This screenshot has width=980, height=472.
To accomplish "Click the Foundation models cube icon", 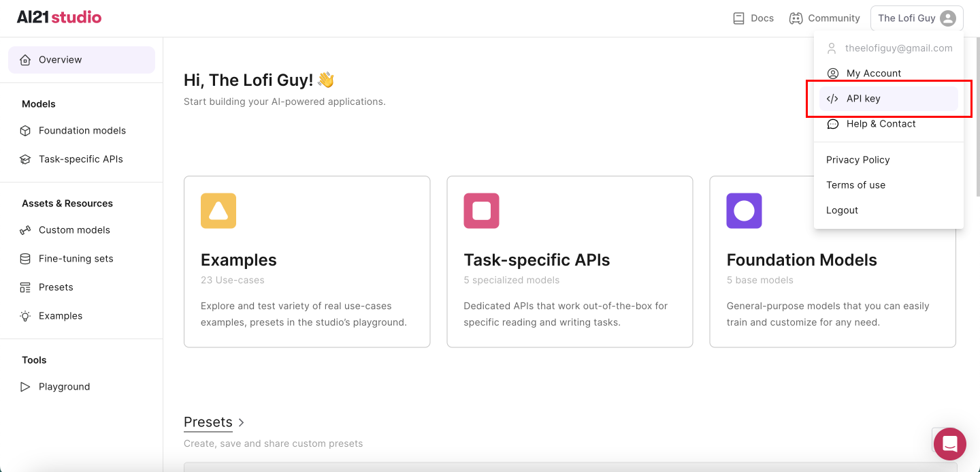I will tap(25, 131).
